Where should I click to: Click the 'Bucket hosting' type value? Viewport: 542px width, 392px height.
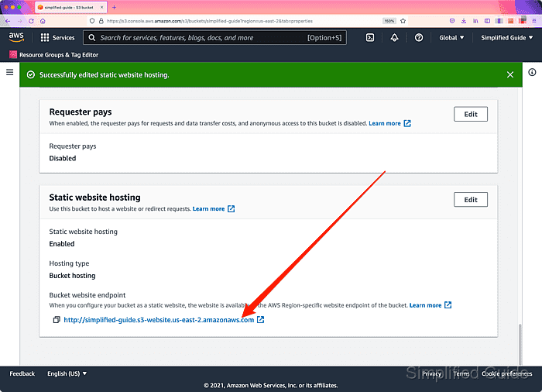[x=72, y=276]
